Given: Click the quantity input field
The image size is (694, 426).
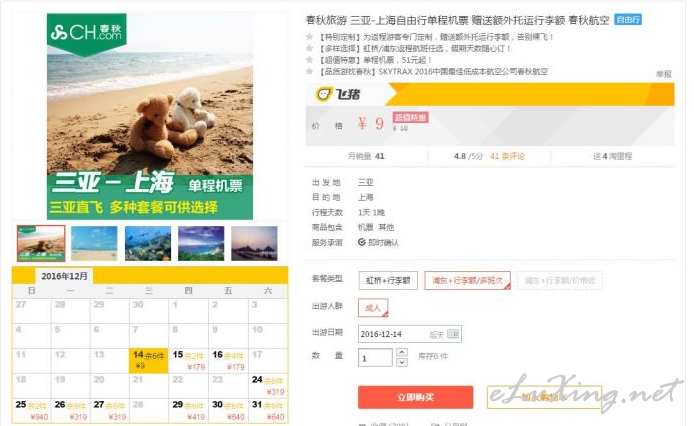Looking at the screenshot, I should click(x=375, y=357).
